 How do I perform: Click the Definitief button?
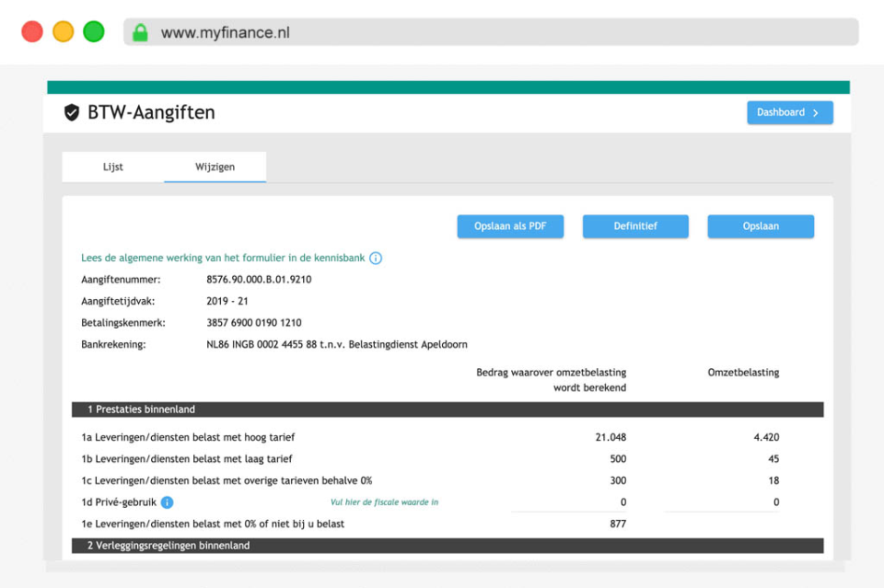point(635,225)
